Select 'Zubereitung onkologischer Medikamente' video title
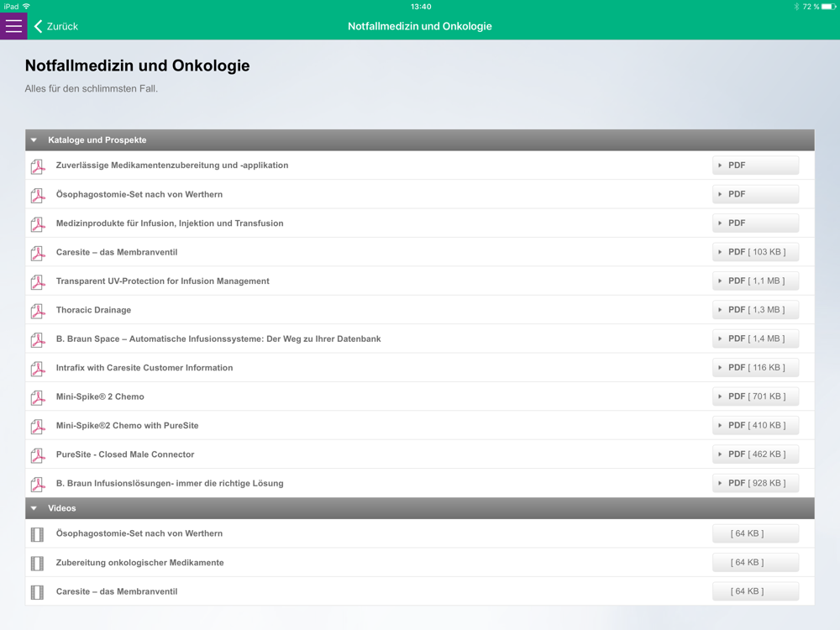The width and height of the screenshot is (840, 630). 139,563
